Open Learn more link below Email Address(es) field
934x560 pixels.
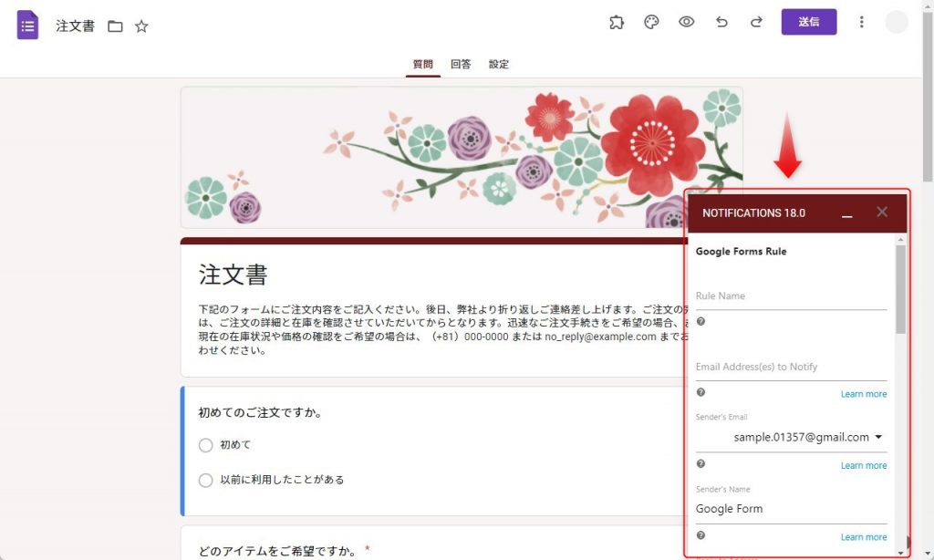[864, 394]
